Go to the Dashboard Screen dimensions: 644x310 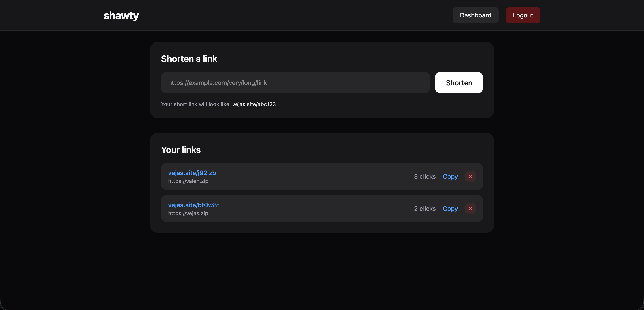pos(475,15)
